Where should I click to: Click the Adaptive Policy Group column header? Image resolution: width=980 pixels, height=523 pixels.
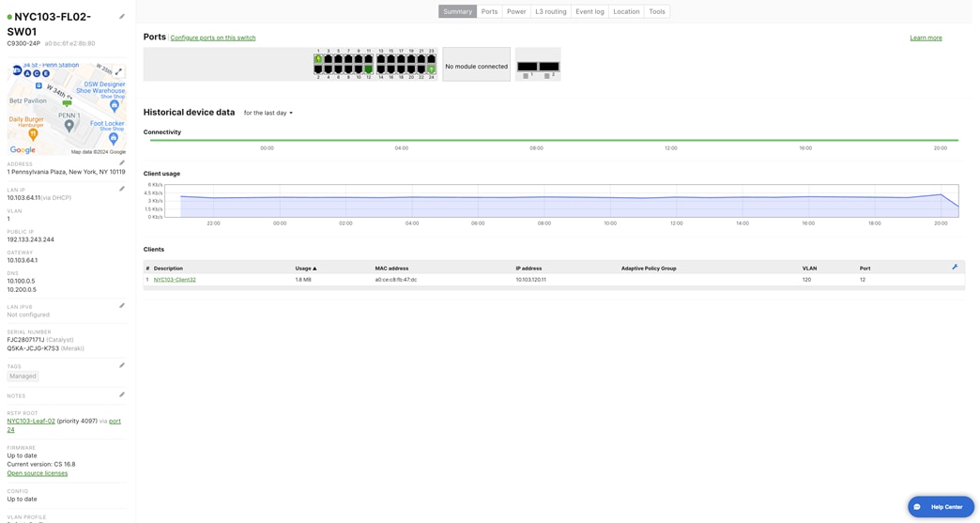[x=649, y=268]
